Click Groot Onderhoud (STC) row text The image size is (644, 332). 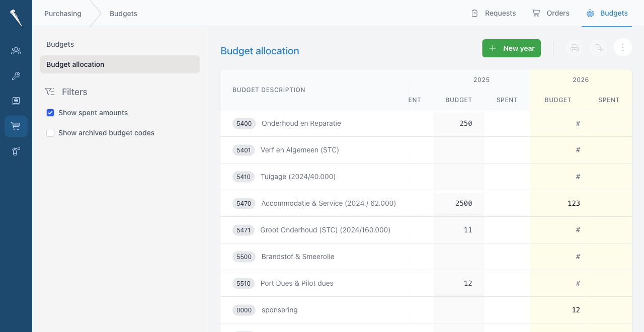[325, 230]
